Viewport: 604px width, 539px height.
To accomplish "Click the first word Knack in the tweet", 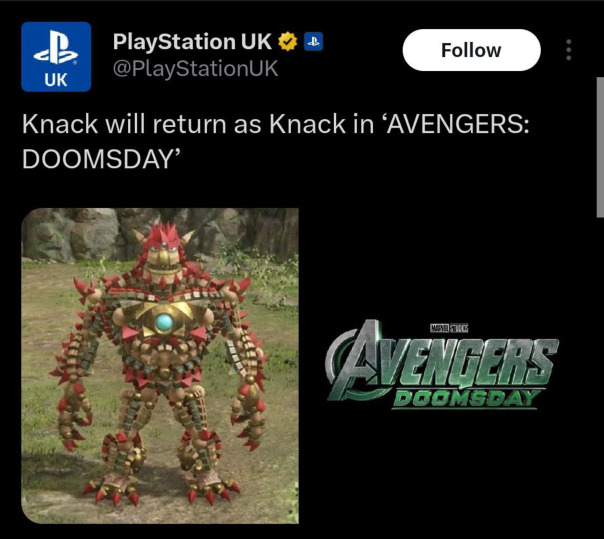I will 60,124.
